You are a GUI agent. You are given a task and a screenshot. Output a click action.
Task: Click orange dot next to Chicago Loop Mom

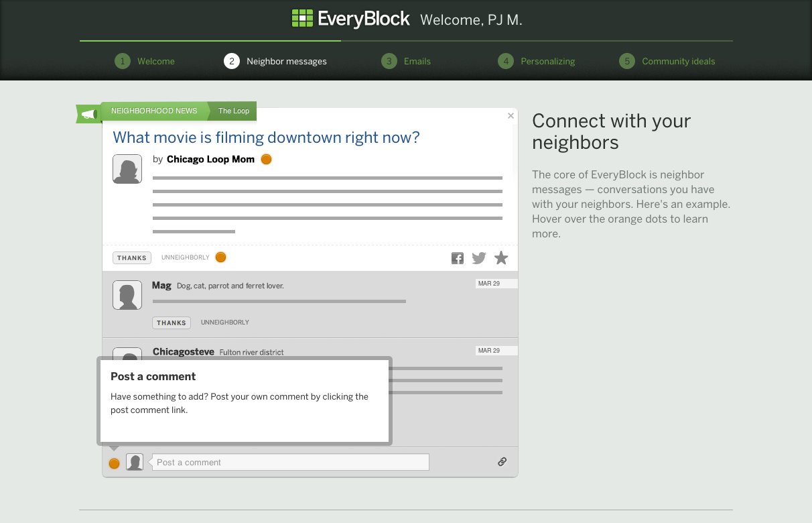coord(266,160)
